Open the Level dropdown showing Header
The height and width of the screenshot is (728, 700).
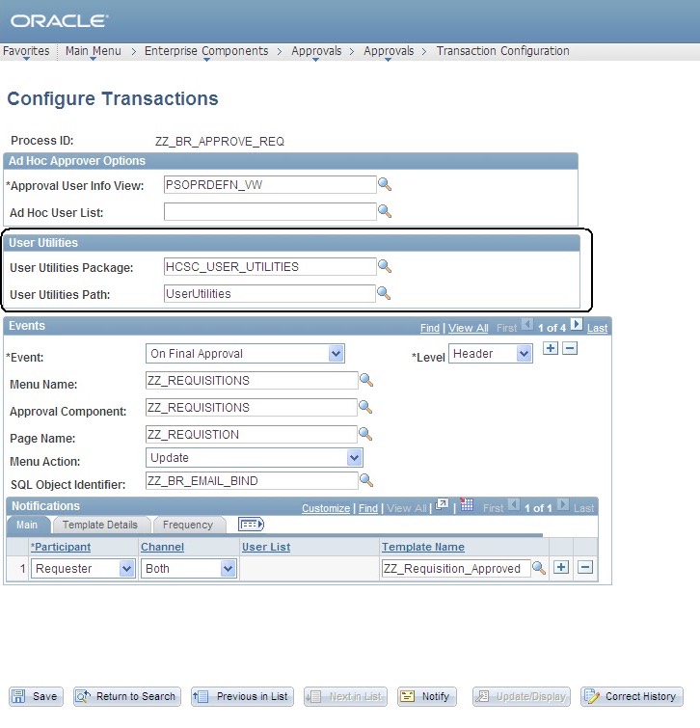click(x=524, y=354)
